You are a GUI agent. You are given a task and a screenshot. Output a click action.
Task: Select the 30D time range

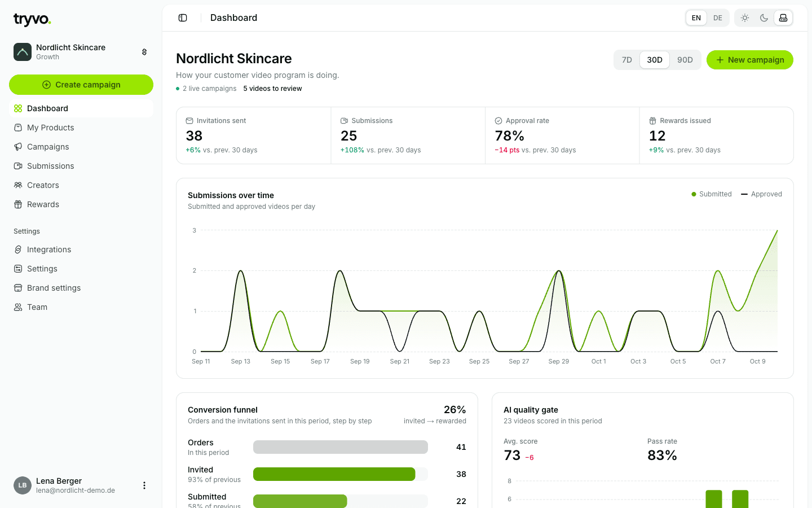(655, 60)
